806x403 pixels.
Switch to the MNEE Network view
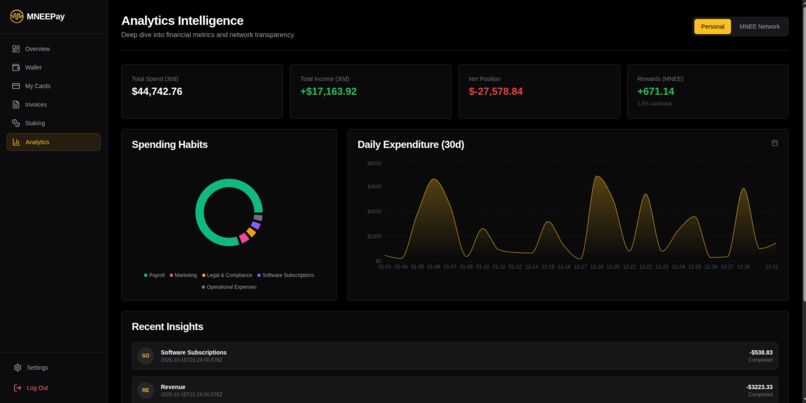759,27
